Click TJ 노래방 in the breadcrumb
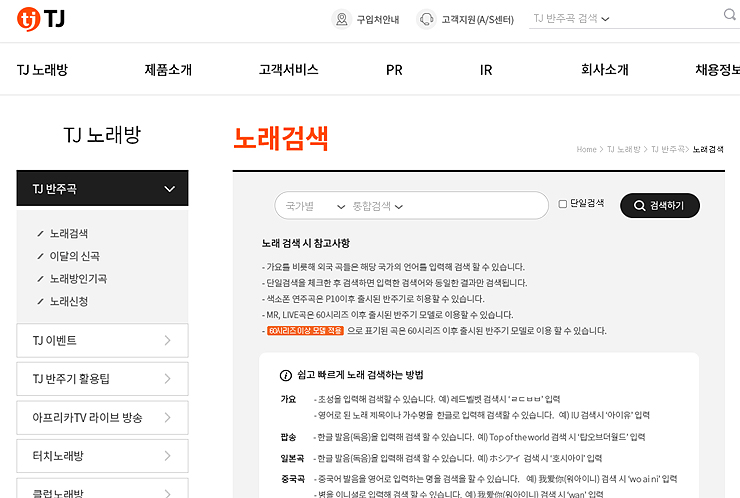Image resolution: width=740 pixels, height=498 pixels. (623, 150)
